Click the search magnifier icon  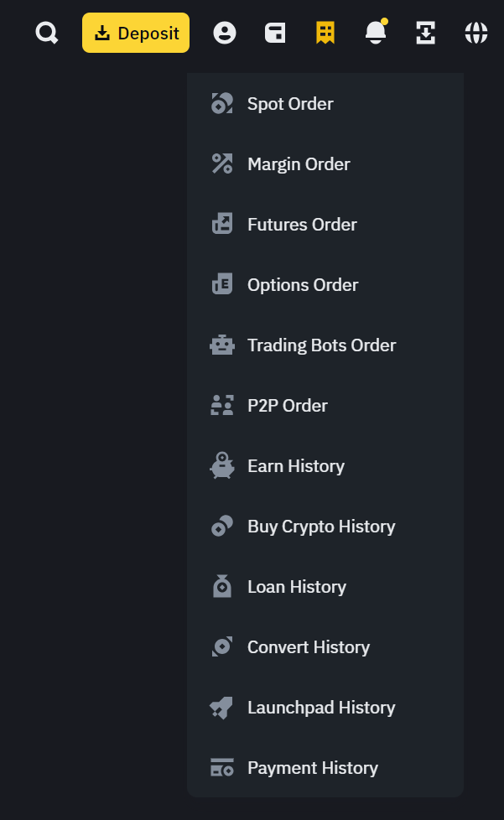[46, 33]
